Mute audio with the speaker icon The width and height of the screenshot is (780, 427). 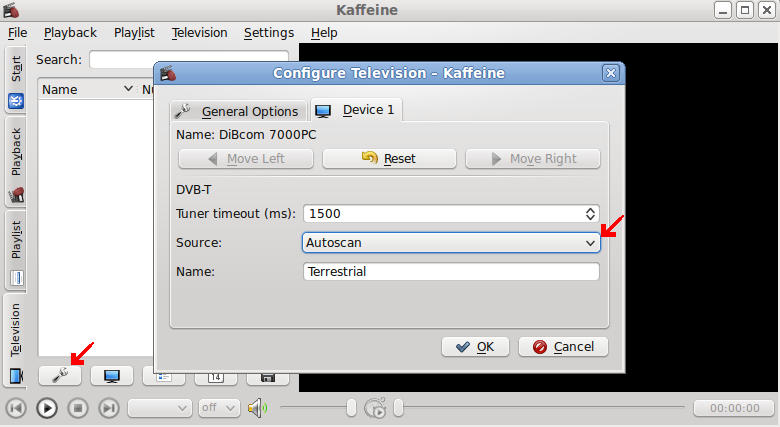(258, 409)
